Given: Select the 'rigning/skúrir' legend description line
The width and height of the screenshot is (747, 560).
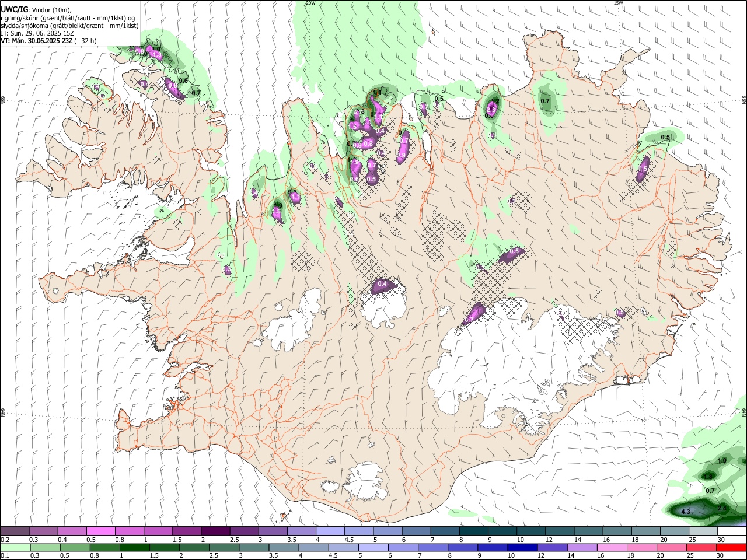Looking at the screenshot, I should click(x=68, y=18).
